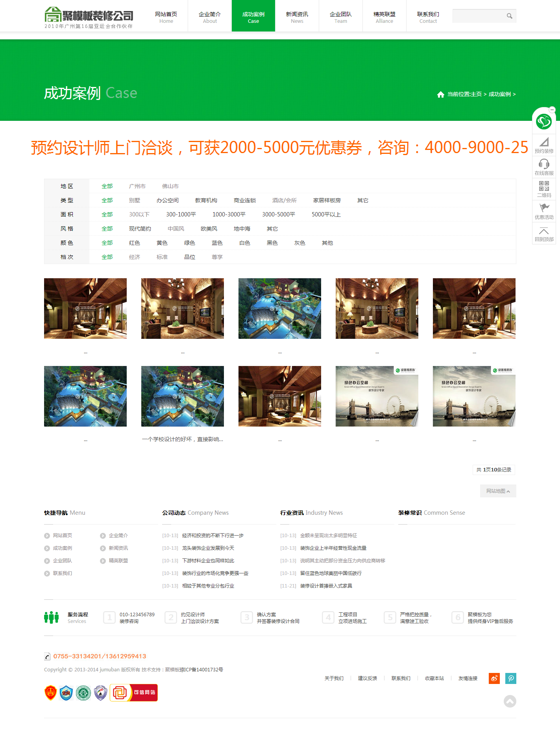Click the 关于我们 footer link
The width and height of the screenshot is (560, 730).
(x=334, y=678)
